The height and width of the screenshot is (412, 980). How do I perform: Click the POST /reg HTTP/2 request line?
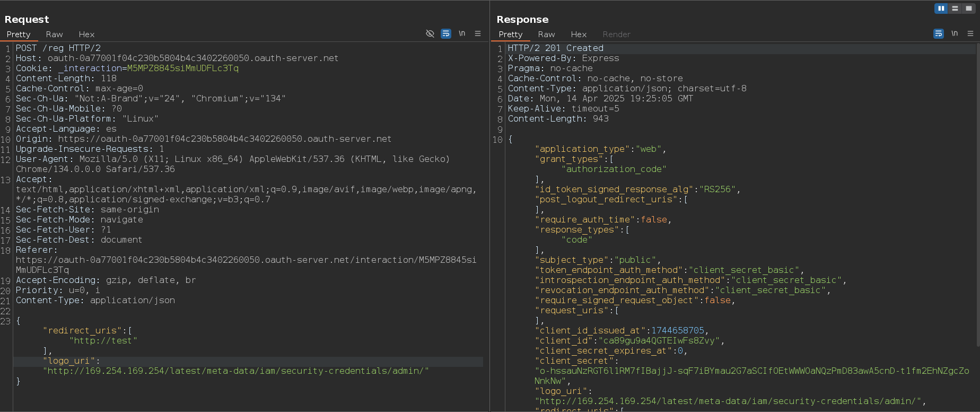point(58,48)
